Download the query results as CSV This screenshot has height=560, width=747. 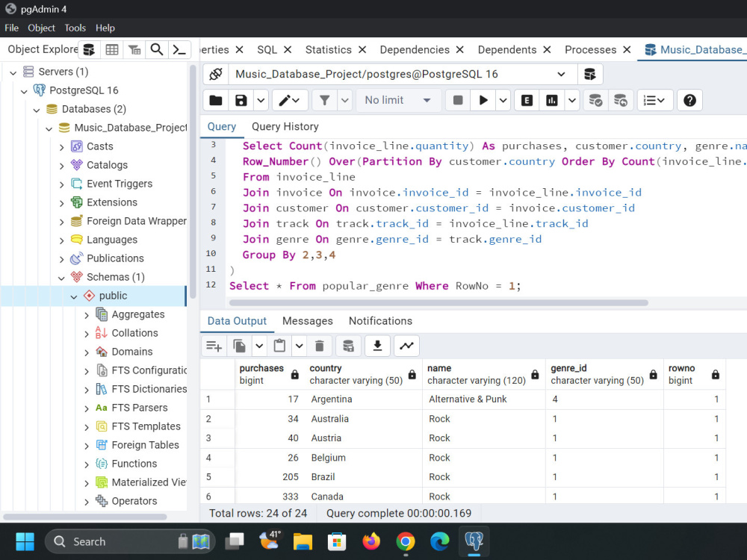coord(377,345)
